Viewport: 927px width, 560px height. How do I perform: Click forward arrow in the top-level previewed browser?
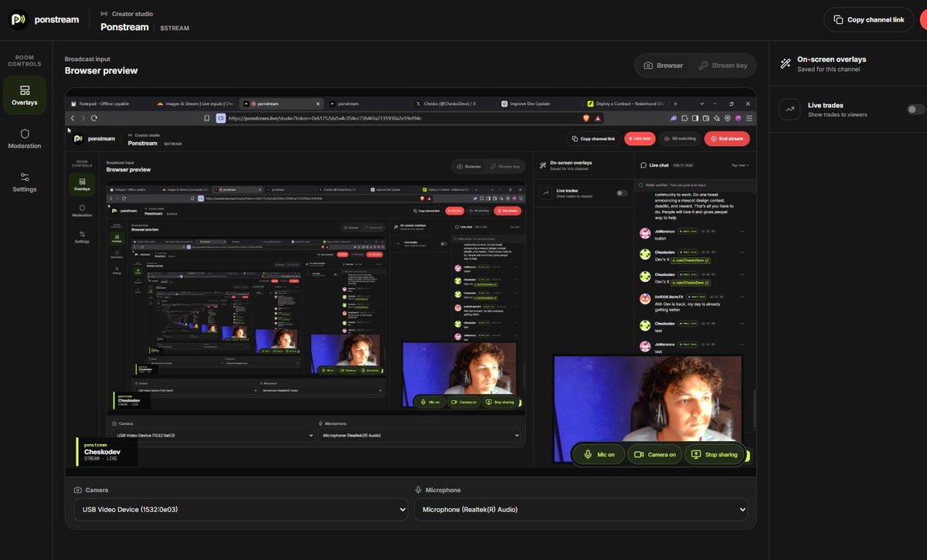coord(83,117)
